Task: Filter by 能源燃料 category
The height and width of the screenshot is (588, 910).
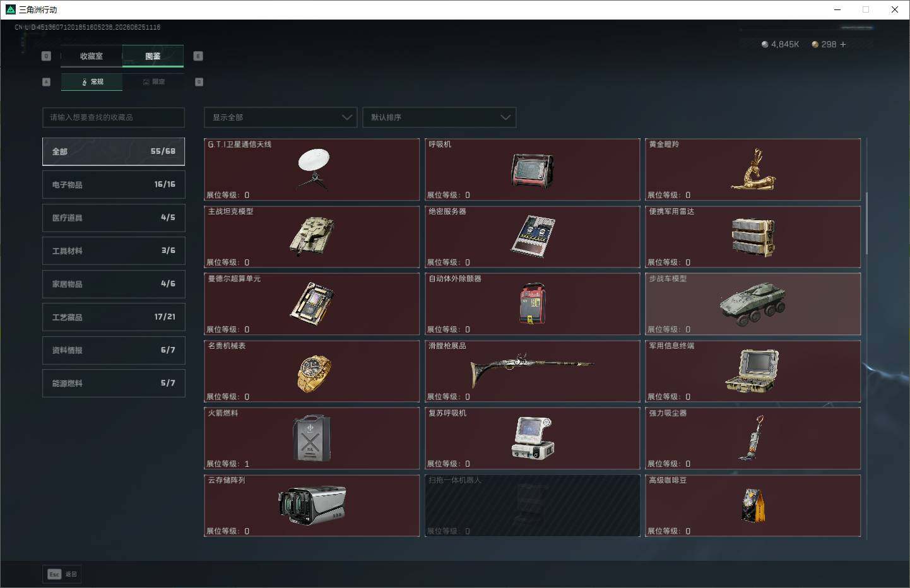Action: click(x=114, y=383)
